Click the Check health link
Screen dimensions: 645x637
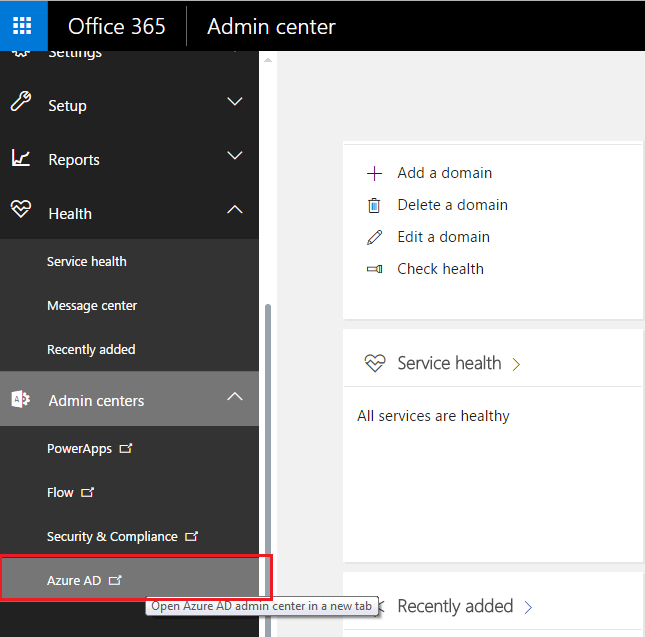coord(440,269)
